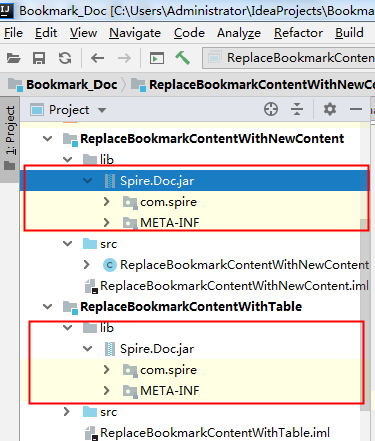Open the Build menu
This screenshot has height=441, width=375.
(x=349, y=33)
